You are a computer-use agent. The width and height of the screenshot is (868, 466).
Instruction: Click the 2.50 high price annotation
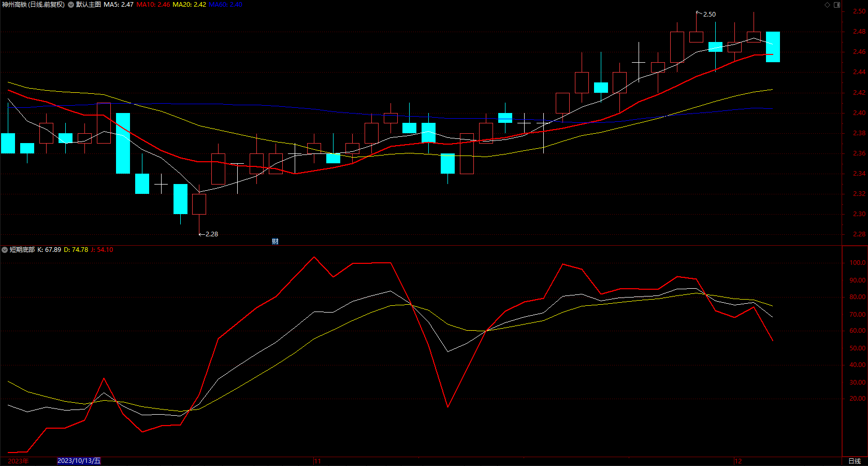(x=709, y=15)
